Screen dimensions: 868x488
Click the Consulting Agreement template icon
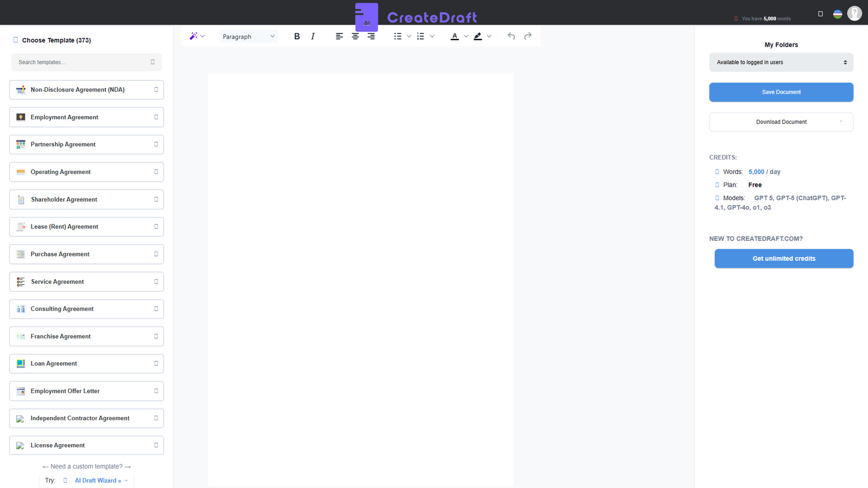tap(21, 309)
